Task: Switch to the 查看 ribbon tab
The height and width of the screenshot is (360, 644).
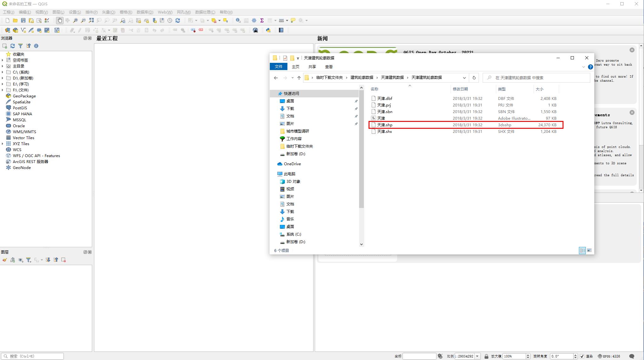Action: click(329, 67)
